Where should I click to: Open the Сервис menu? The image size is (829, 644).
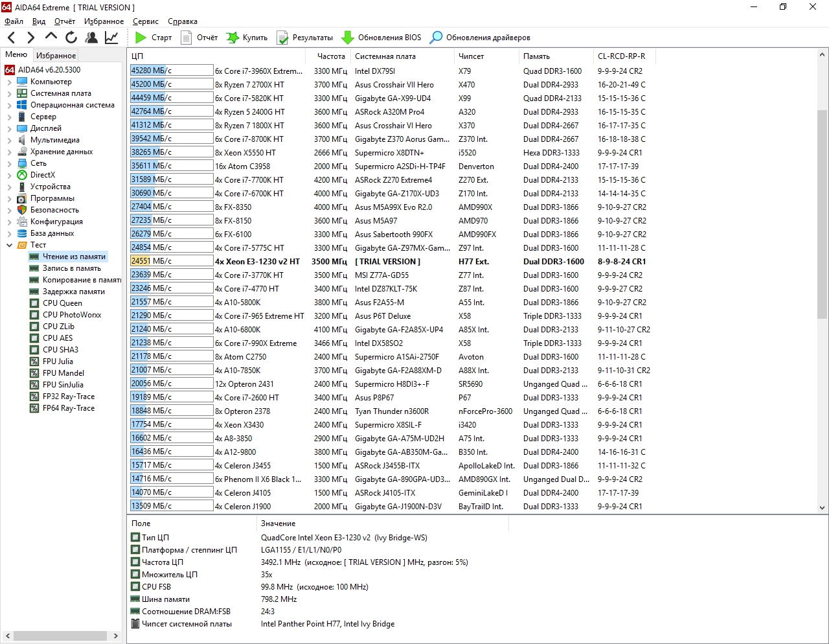[x=146, y=21]
